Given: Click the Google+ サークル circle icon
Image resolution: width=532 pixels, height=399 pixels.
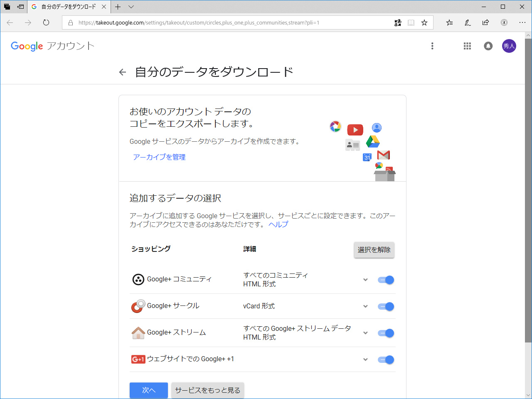Looking at the screenshot, I should pyautogui.click(x=138, y=306).
